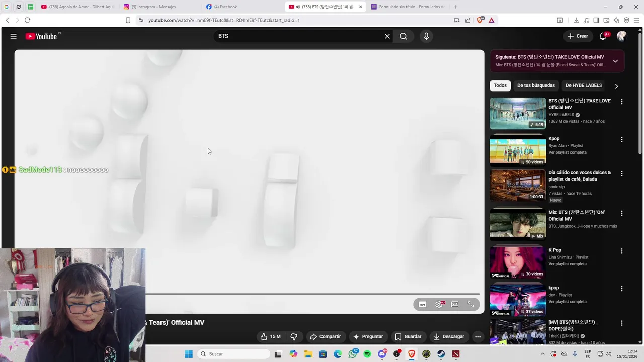Click the Descargar download button
Screen dimensions: 644x362
(449, 337)
